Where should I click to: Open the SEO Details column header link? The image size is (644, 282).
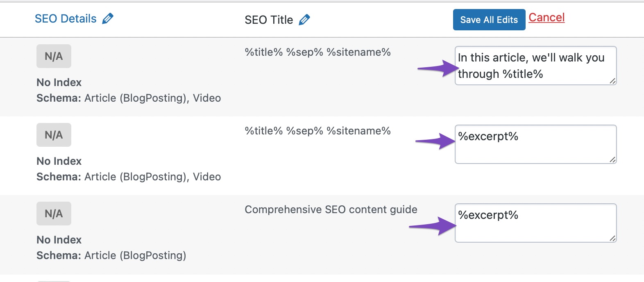coord(66,18)
